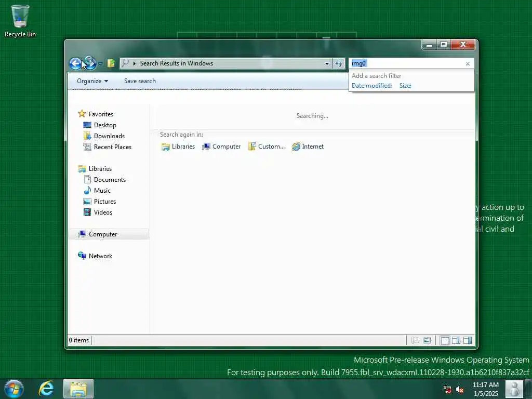Toggle the preview pane button in status bar

click(x=468, y=340)
